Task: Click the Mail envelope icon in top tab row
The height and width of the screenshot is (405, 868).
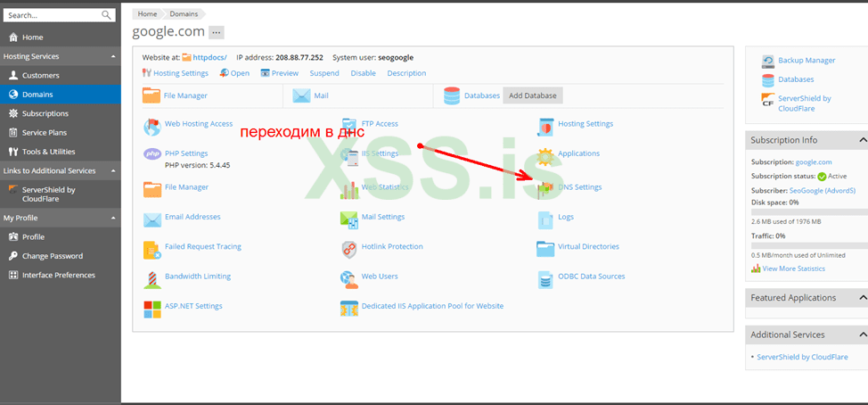Action: (301, 95)
